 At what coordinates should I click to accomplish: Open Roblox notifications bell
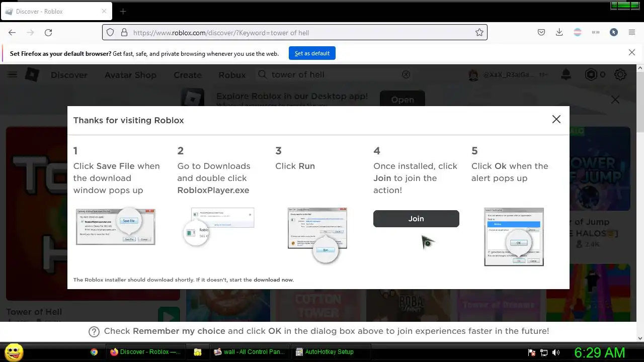[x=566, y=74]
